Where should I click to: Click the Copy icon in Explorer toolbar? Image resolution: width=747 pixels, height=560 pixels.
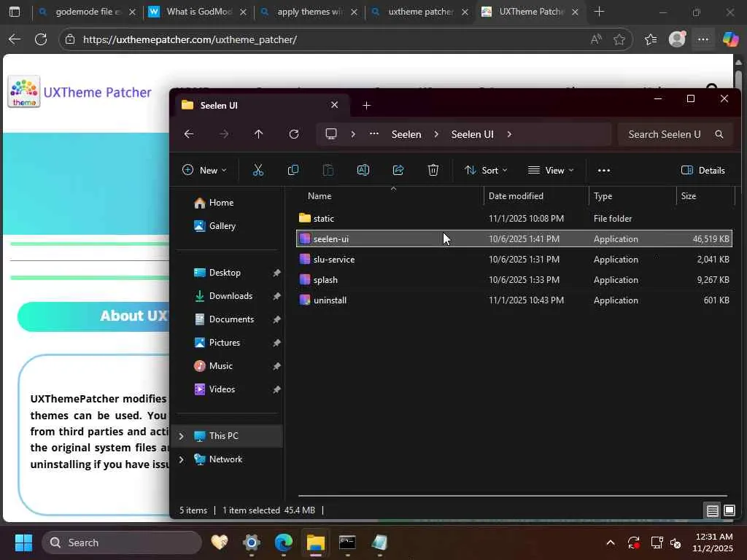(x=293, y=170)
